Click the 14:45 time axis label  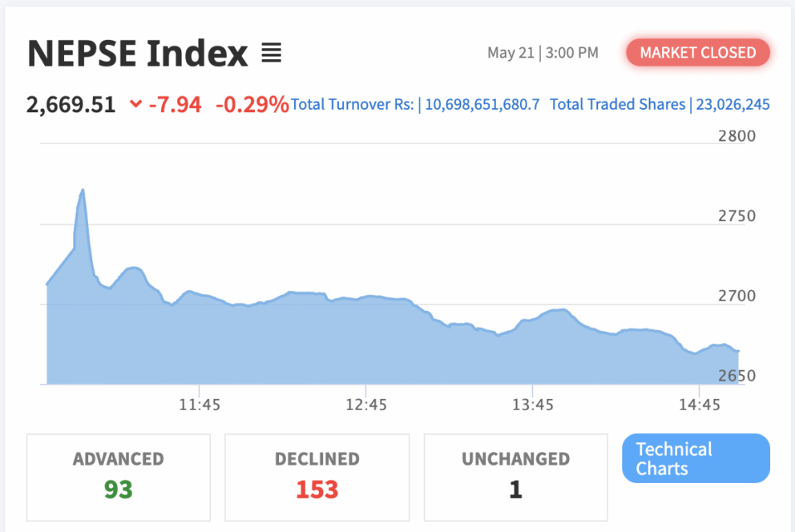click(x=699, y=405)
